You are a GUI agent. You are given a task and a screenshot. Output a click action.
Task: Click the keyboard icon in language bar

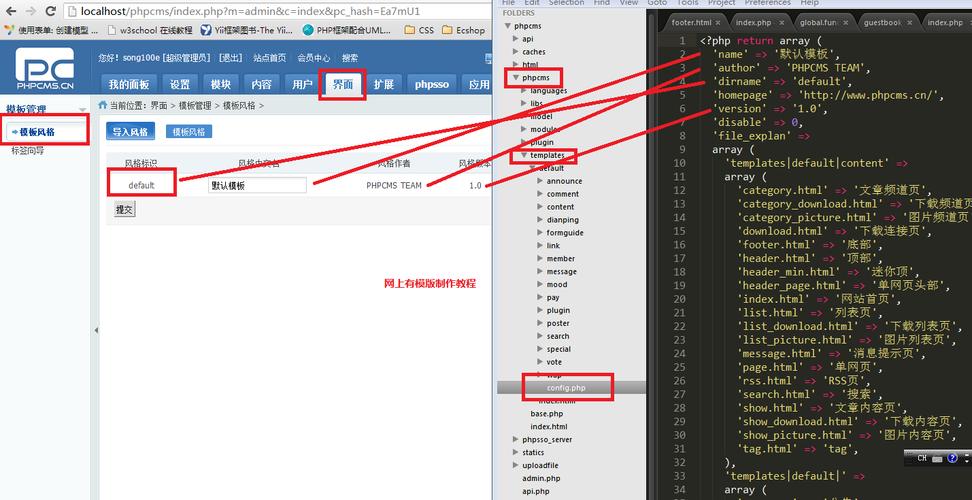[937, 459]
